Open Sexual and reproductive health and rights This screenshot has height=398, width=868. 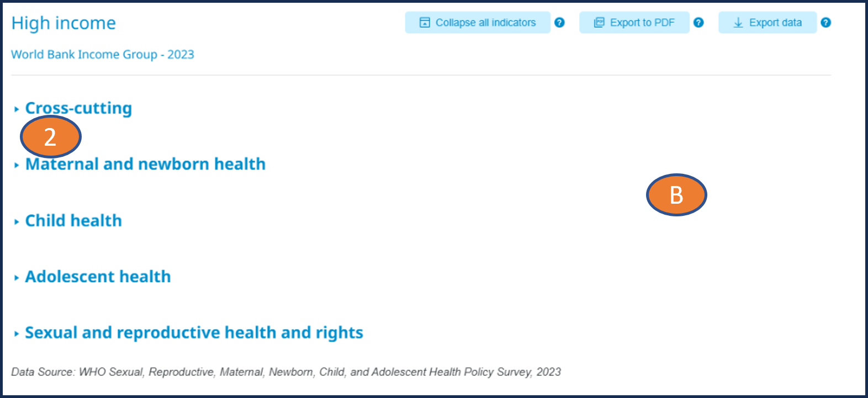pos(194,333)
